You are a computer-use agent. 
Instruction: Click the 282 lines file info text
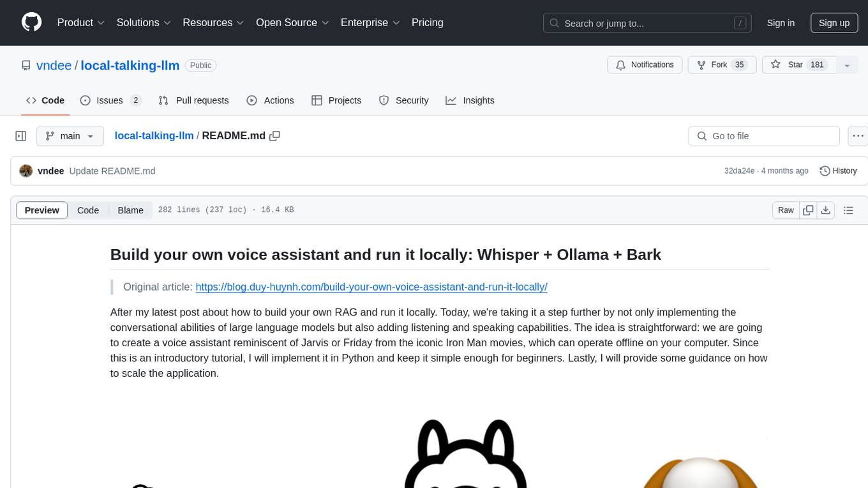pos(225,210)
